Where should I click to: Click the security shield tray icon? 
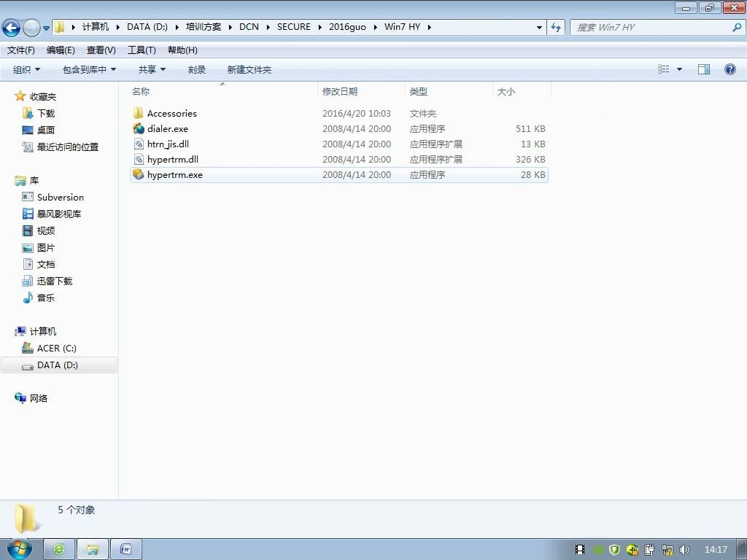tap(614, 550)
